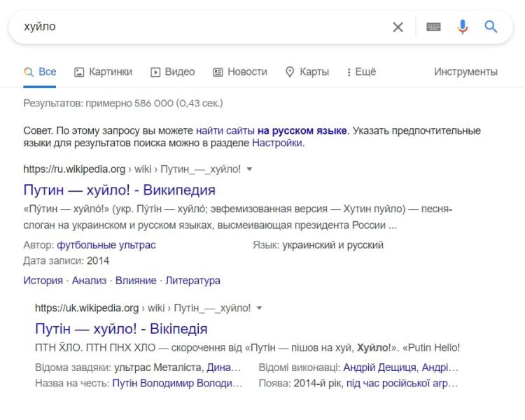The height and width of the screenshot is (420, 525).
Task: Click the truncated link after 'Андрій Дещиця,'
Action: 440,367
